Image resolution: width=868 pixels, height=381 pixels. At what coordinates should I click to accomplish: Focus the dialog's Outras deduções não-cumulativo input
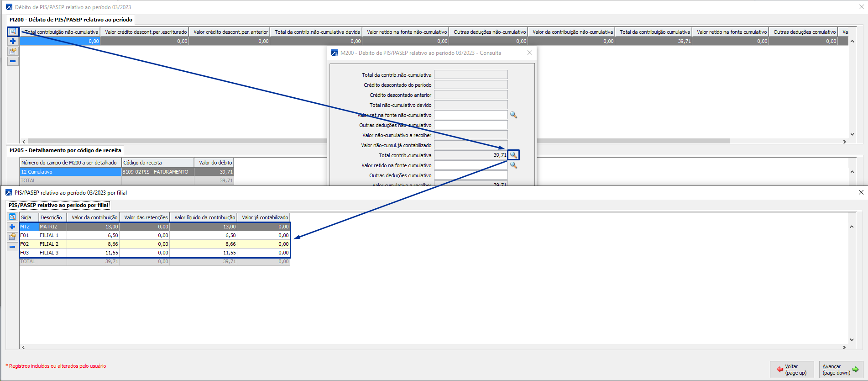click(471, 125)
